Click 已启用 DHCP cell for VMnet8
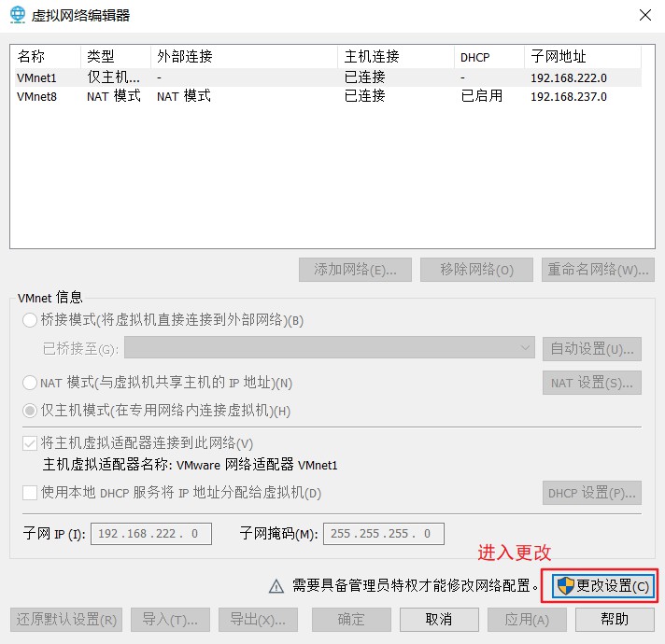 tap(481, 96)
